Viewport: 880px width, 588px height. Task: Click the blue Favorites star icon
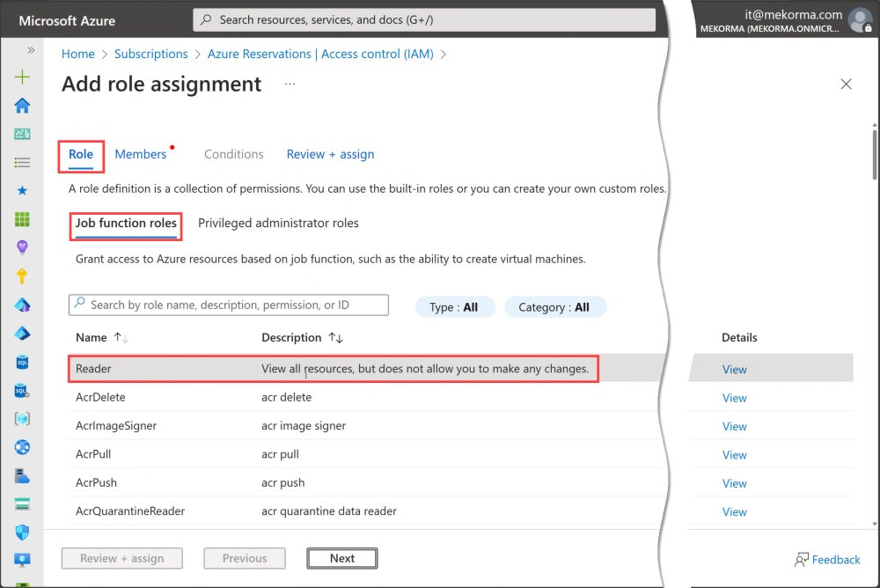(x=22, y=190)
